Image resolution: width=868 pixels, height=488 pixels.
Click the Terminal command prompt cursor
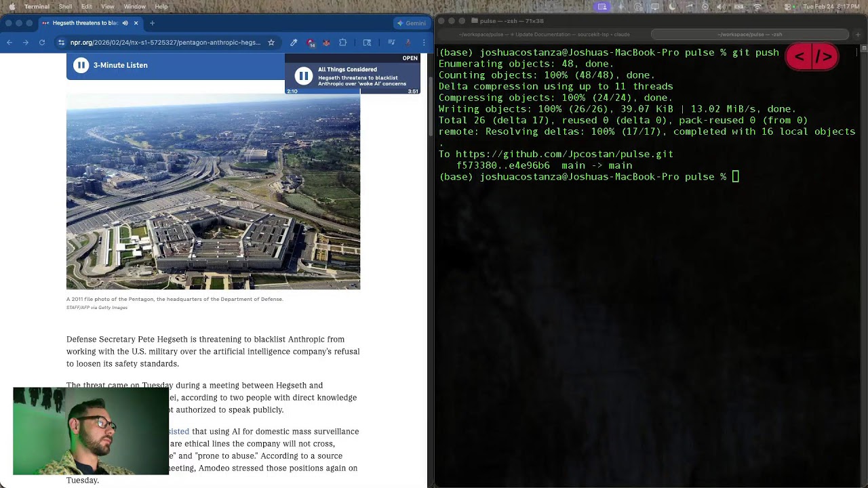click(735, 177)
